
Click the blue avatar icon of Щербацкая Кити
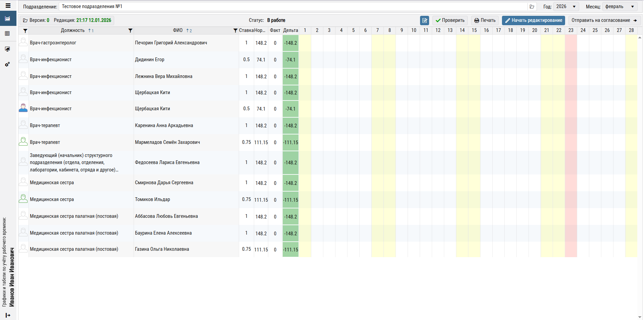tap(23, 109)
